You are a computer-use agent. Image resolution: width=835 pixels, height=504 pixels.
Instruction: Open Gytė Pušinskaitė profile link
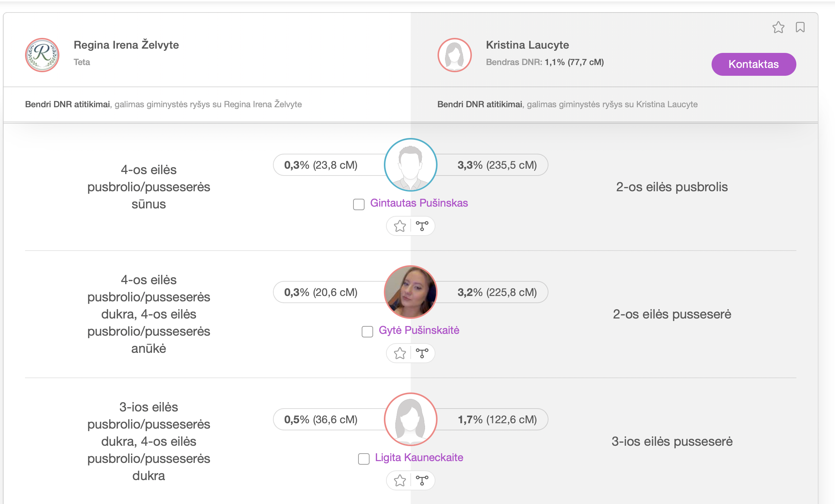(419, 330)
